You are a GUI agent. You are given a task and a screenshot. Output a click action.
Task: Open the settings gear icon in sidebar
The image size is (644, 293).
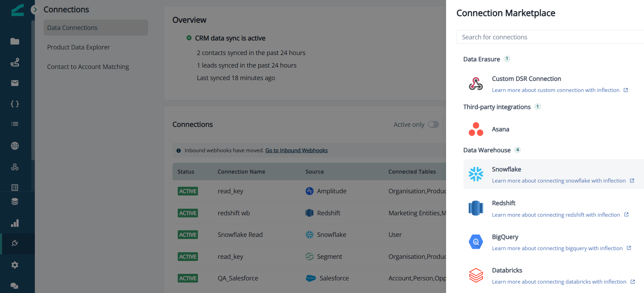(15, 265)
